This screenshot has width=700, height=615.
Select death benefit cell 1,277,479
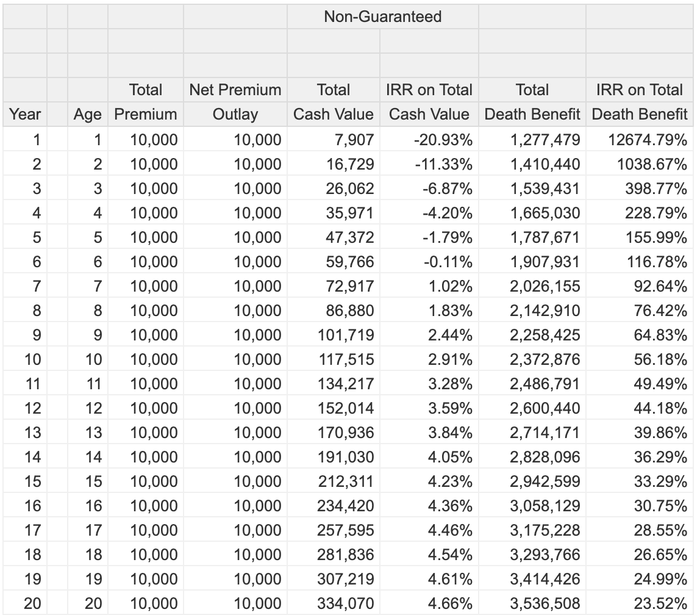pos(545,140)
